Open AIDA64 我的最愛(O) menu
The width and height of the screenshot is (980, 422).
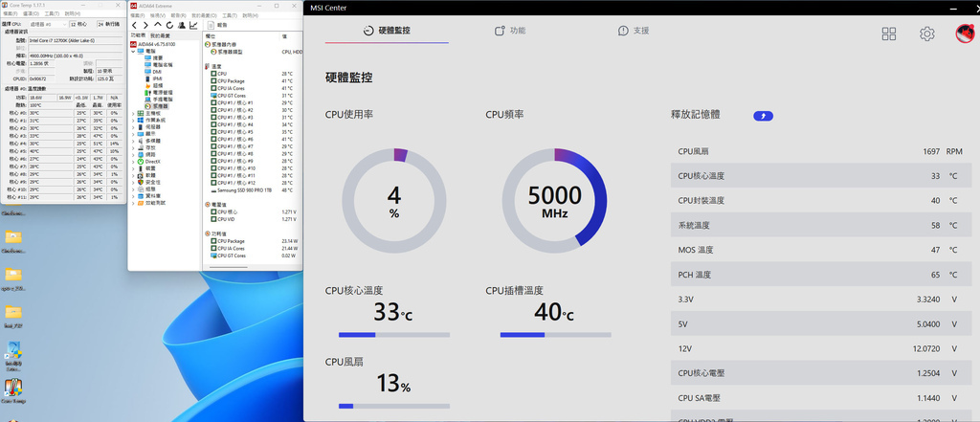coord(203,14)
